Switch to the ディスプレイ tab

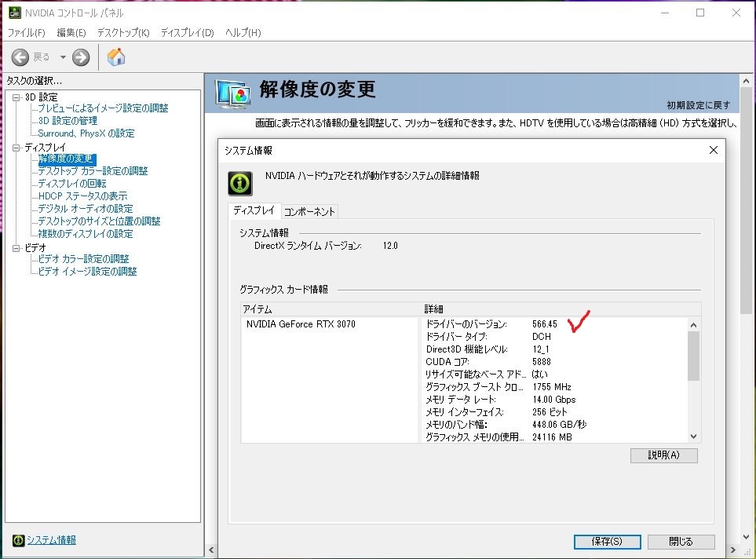(x=254, y=210)
